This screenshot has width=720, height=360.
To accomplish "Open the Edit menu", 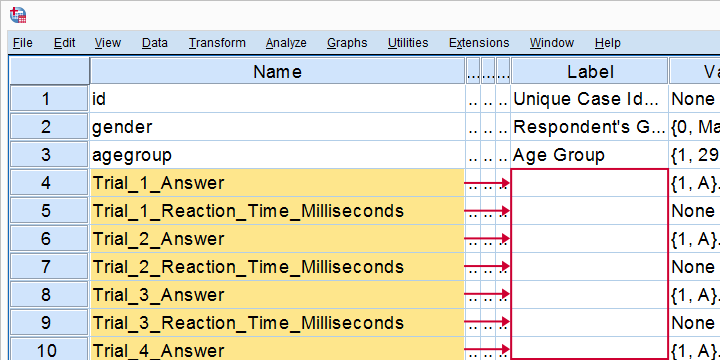I will pos(64,43).
